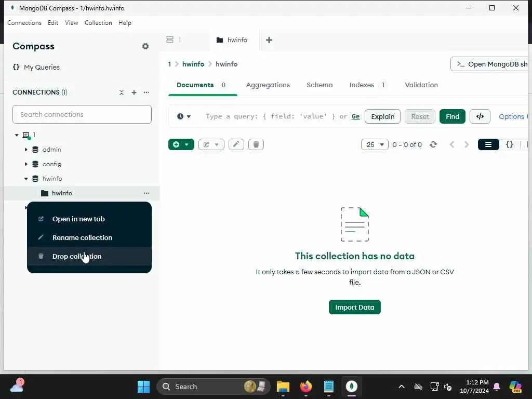Click the no-data document illustration

(354, 224)
